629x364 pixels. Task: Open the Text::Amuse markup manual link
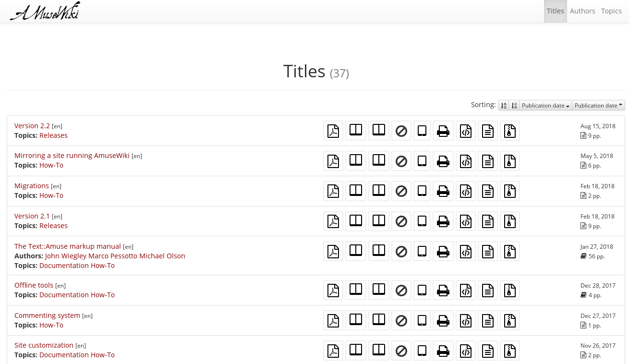tap(68, 246)
